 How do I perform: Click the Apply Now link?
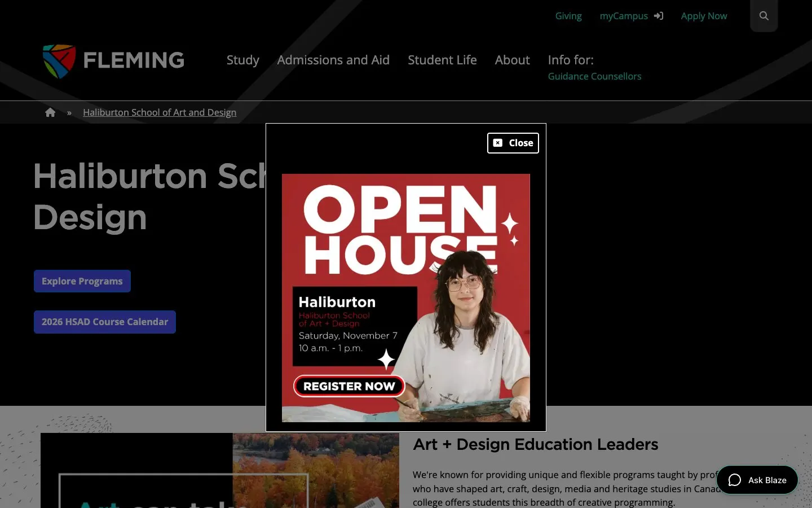[704, 16]
